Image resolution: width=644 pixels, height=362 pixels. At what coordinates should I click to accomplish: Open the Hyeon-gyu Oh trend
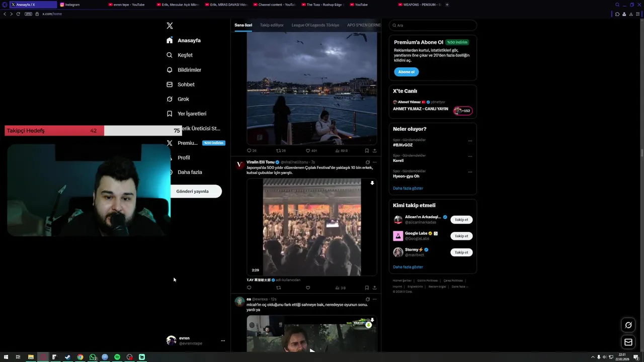click(x=406, y=176)
